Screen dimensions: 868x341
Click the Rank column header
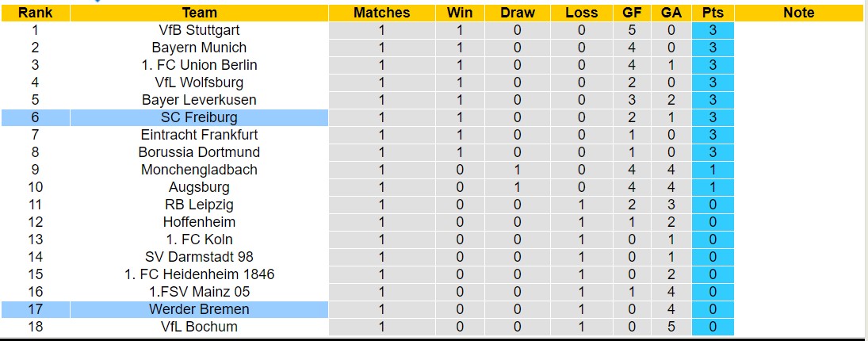[35, 13]
